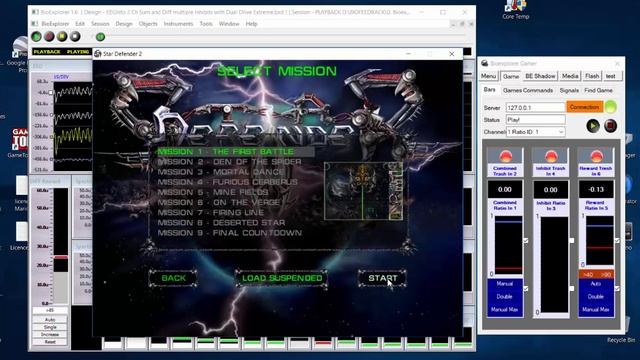The width and height of the screenshot is (640, 360).
Task: Switch to the Menu tab in Gamer
Action: [488, 76]
